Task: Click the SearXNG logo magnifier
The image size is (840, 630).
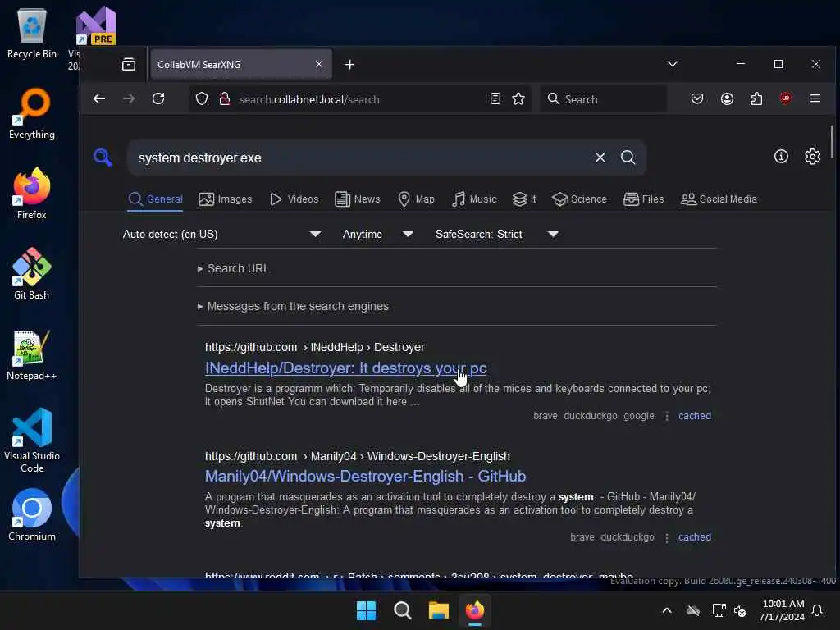Action: 103,157
